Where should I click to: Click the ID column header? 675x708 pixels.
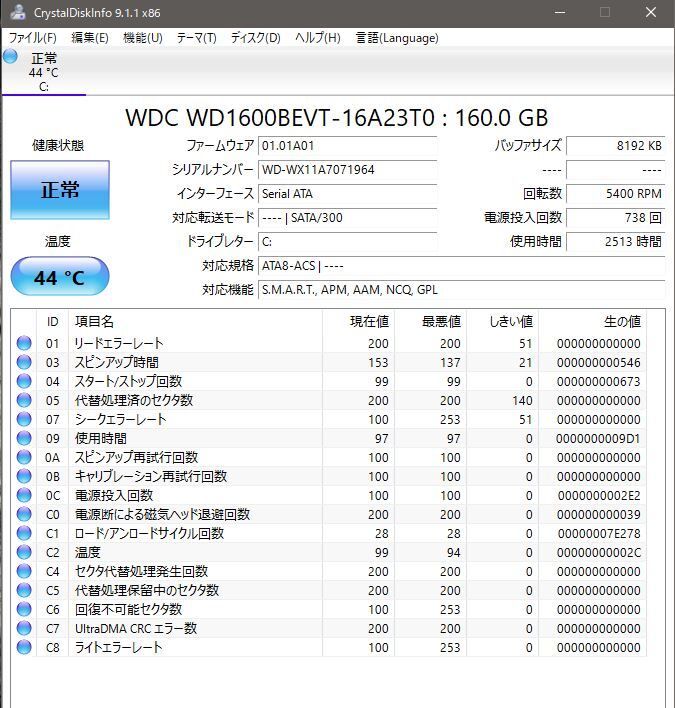click(x=52, y=321)
